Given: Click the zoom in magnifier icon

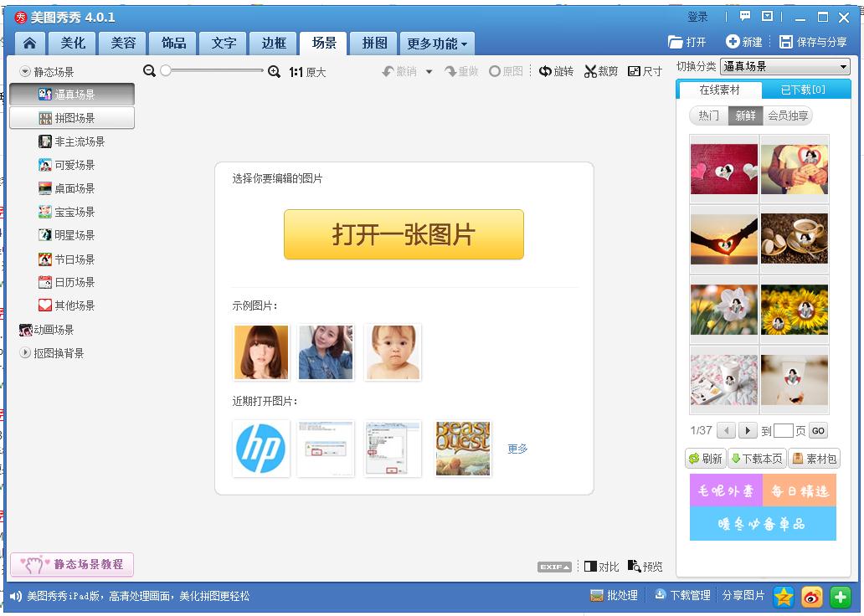Looking at the screenshot, I should coord(274,72).
